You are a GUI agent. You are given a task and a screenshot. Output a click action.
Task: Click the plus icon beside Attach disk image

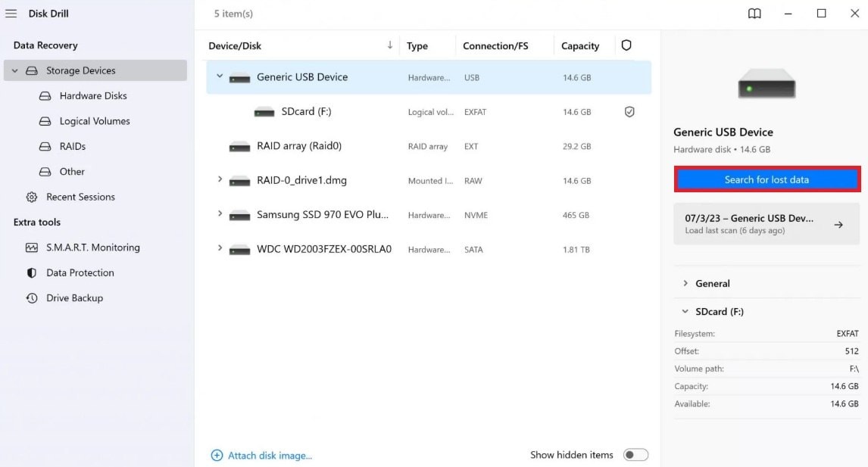click(x=217, y=456)
